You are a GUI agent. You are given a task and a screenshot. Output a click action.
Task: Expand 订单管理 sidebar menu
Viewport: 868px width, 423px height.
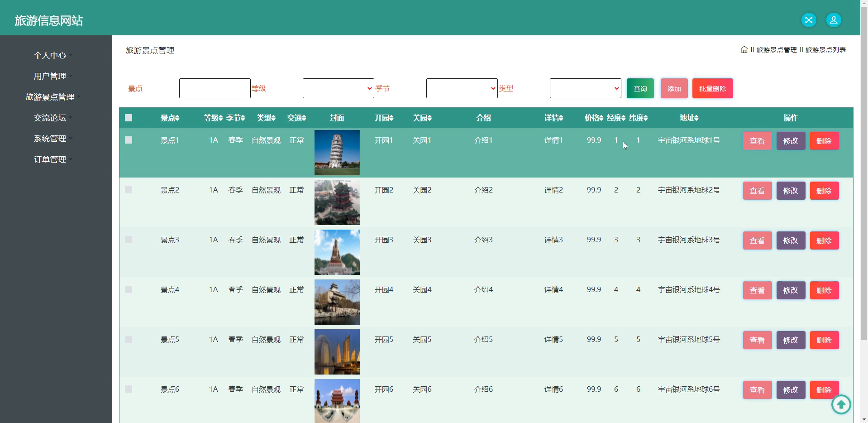(x=52, y=159)
